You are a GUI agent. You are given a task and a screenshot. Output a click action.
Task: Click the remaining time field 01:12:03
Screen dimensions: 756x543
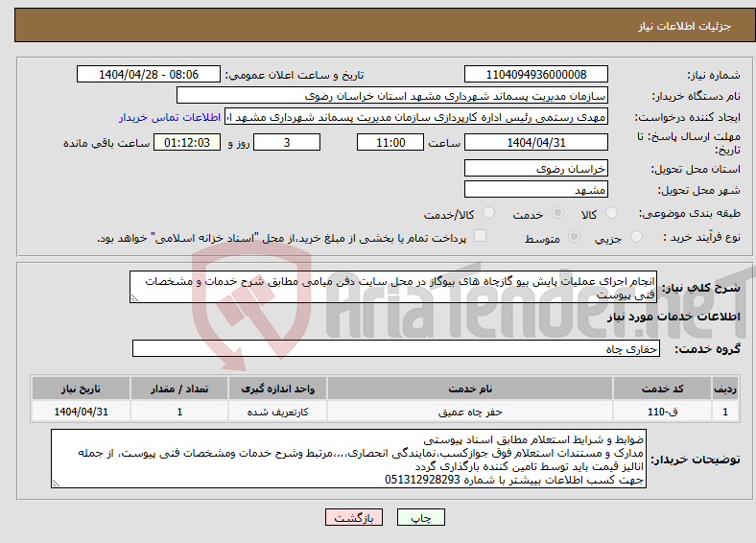[x=187, y=143]
